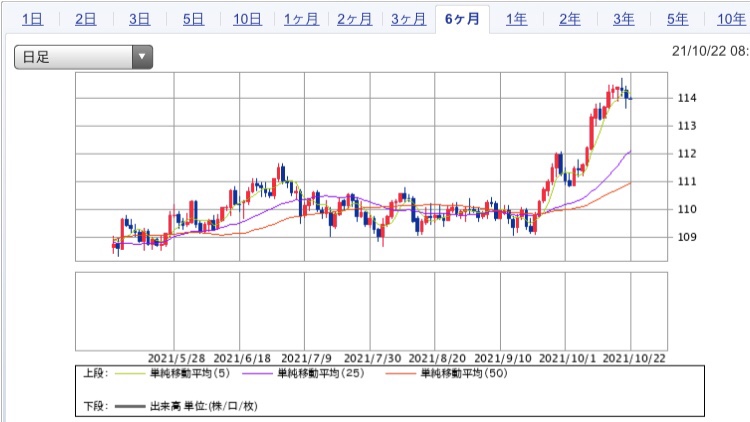Select the 2日 range tab
The height and width of the screenshot is (422, 750).
(86, 19)
